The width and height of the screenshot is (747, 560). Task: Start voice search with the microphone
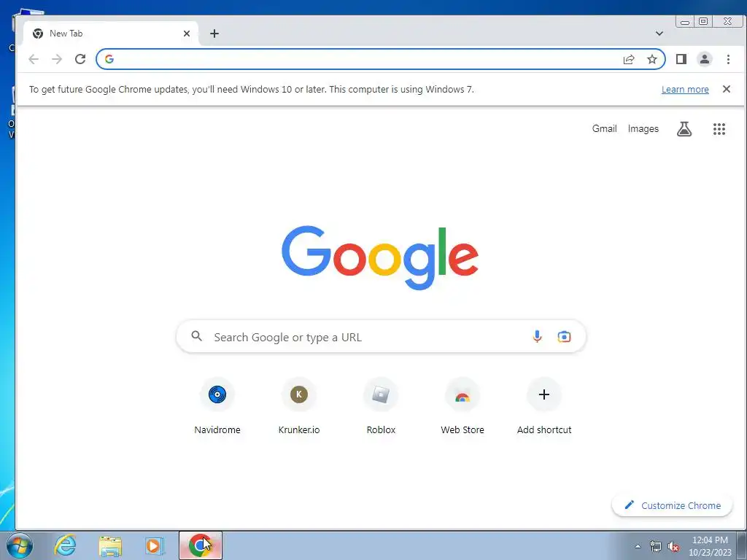click(537, 337)
